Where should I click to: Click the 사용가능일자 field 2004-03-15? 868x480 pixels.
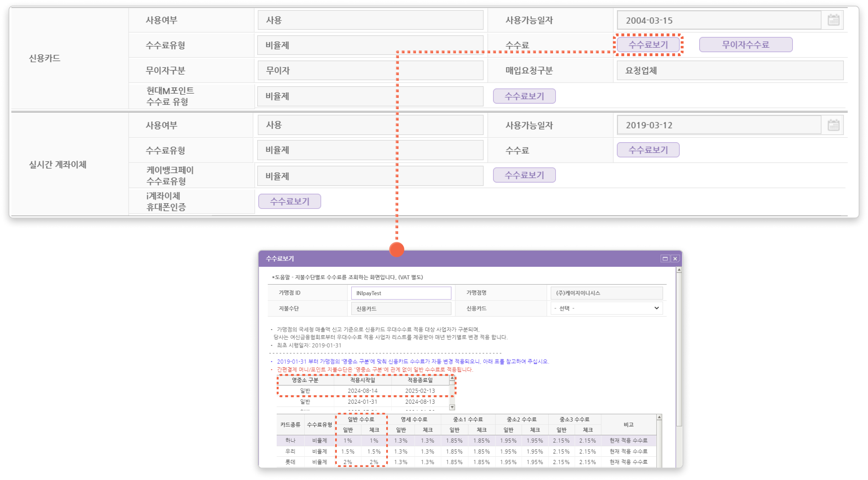(719, 20)
